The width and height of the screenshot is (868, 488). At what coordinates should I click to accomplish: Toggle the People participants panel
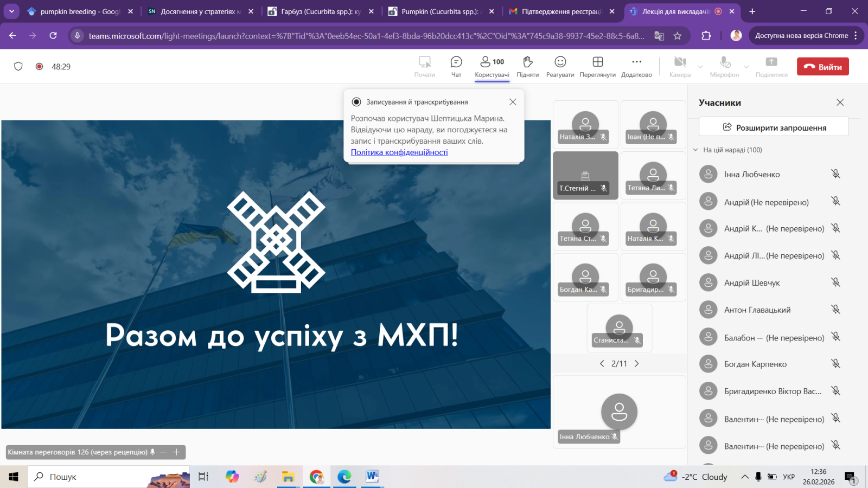492,67
